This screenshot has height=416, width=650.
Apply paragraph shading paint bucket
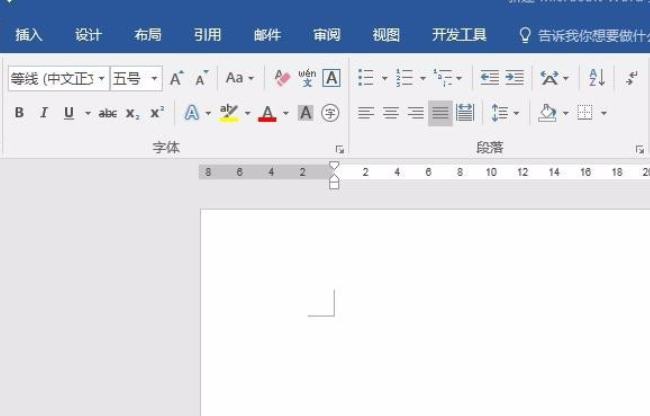tap(547, 113)
